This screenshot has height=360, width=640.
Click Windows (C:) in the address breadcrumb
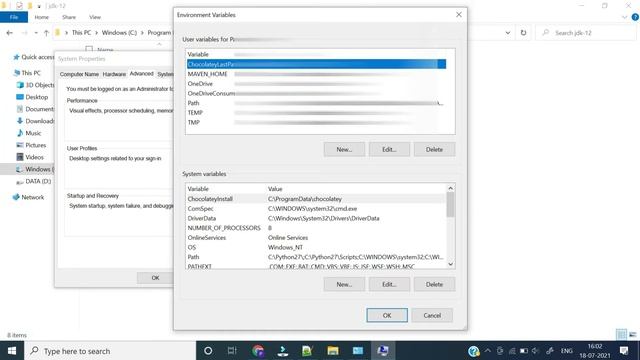click(119, 33)
